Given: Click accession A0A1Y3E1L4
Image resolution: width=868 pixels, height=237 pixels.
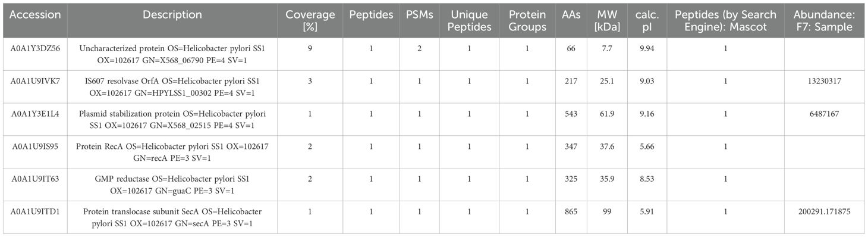Looking at the screenshot, I should 32,114.
